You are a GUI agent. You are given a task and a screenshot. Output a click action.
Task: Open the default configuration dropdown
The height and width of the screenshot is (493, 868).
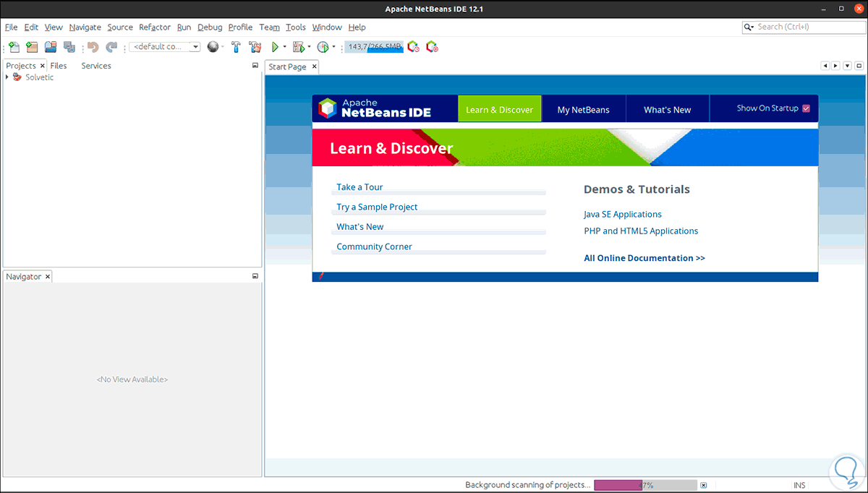pos(194,46)
